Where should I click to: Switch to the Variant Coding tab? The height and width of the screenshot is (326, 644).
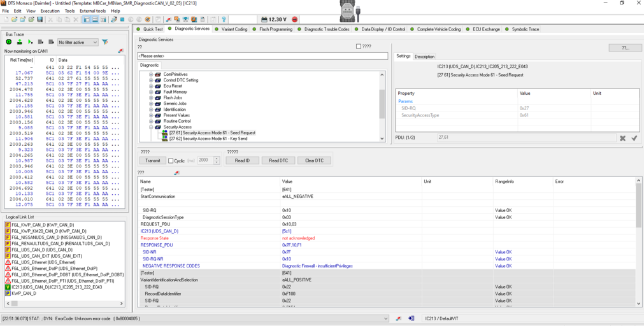[231, 29]
